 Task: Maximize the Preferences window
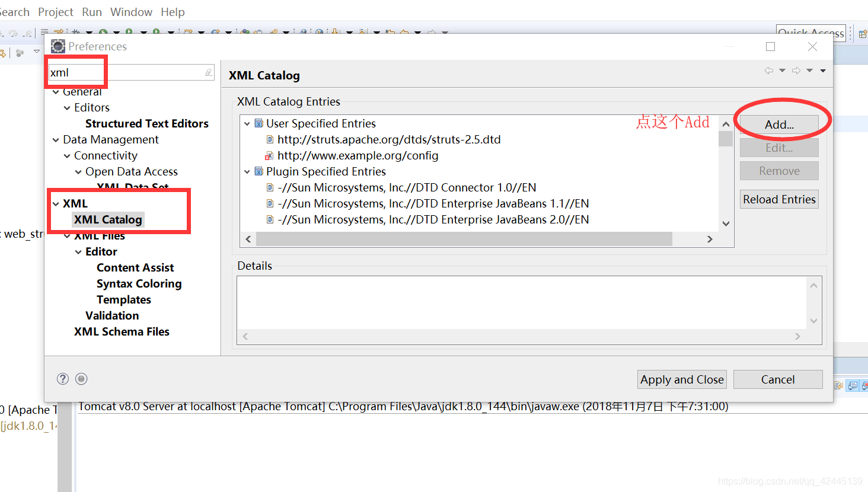(770, 46)
